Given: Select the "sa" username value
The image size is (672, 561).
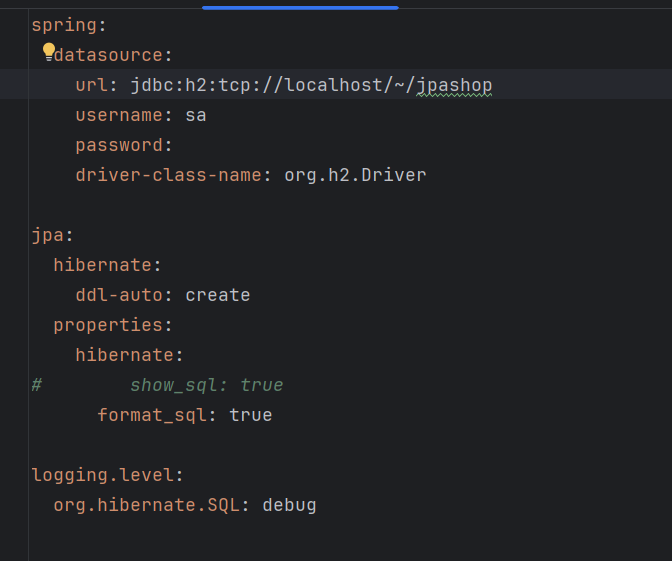Looking at the screenshot, I should click(x=196, y=115).
